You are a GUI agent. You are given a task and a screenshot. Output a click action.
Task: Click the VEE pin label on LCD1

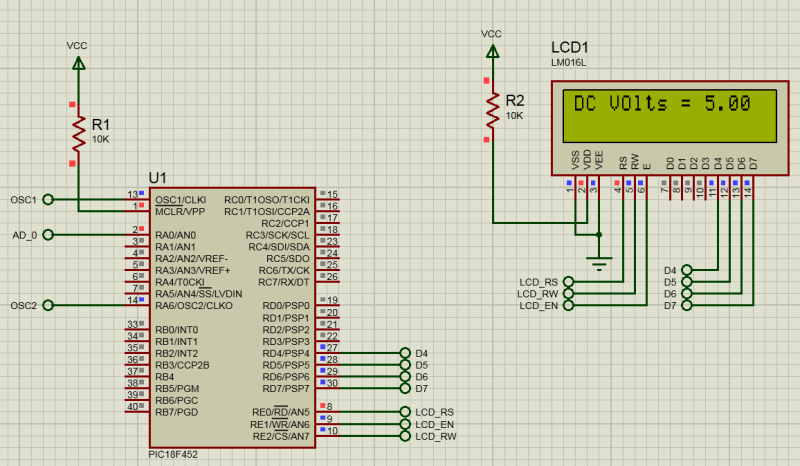pos(599,160)
